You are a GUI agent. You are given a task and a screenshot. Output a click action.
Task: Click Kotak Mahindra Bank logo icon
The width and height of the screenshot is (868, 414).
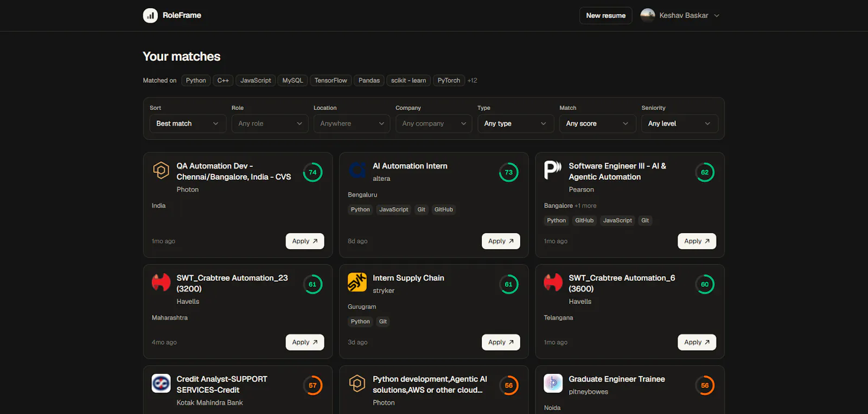pos(161,384)
